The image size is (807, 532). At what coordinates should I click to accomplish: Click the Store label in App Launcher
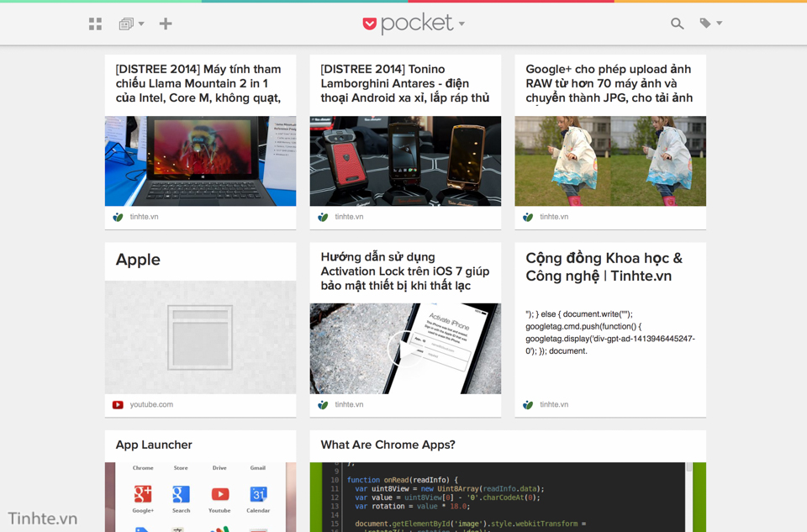coord(181,468)
